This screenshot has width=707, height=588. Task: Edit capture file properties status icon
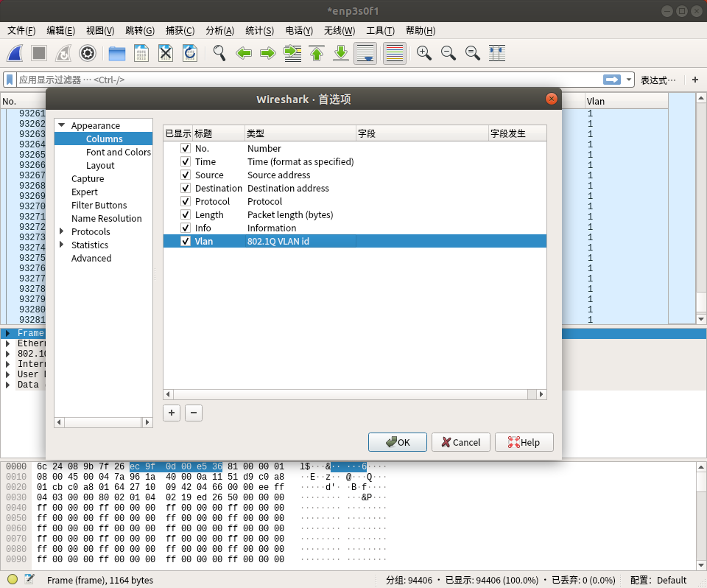[29, 579]
